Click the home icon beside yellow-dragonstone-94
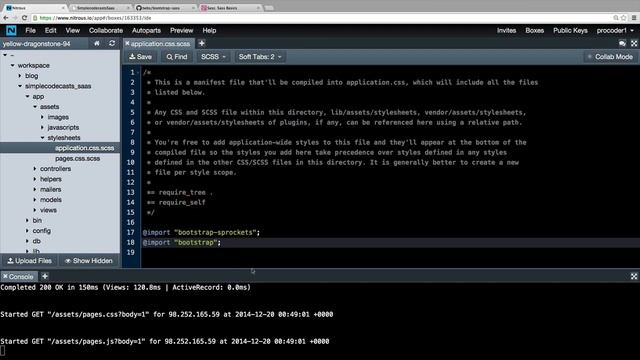Viewport: 640px width, 360px height. point(97,43)
